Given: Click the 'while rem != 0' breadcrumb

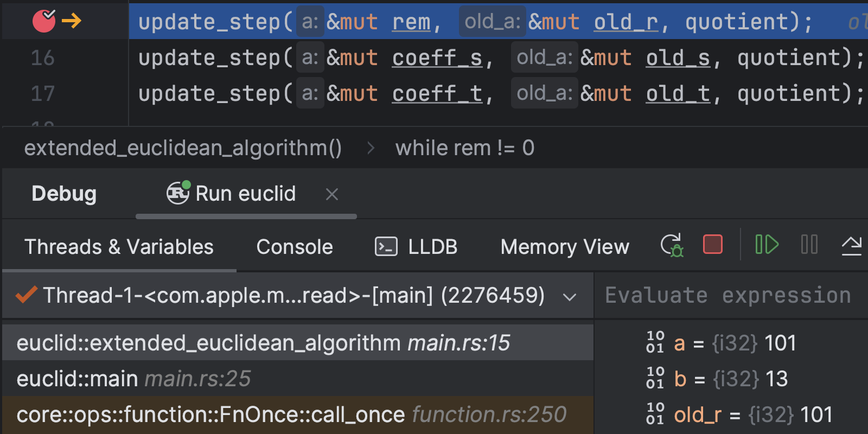Looking at the screenshot, I should (x=464, y=148).
